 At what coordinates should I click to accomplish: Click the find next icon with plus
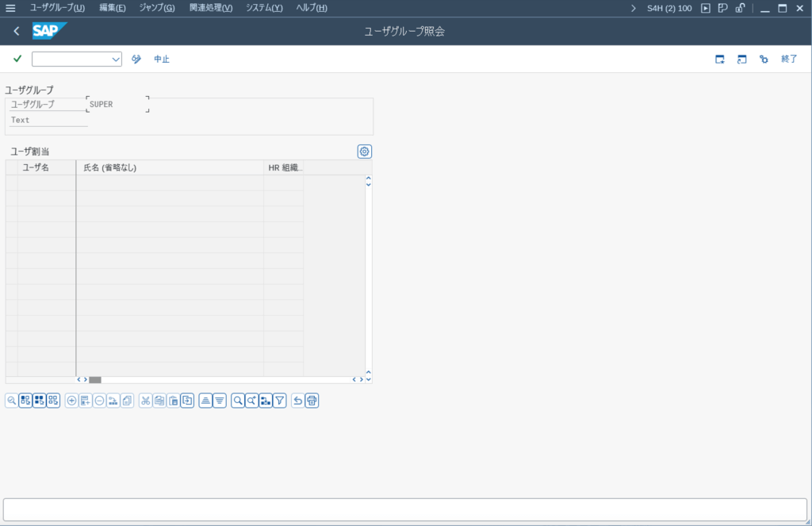[x=251, y=401]
